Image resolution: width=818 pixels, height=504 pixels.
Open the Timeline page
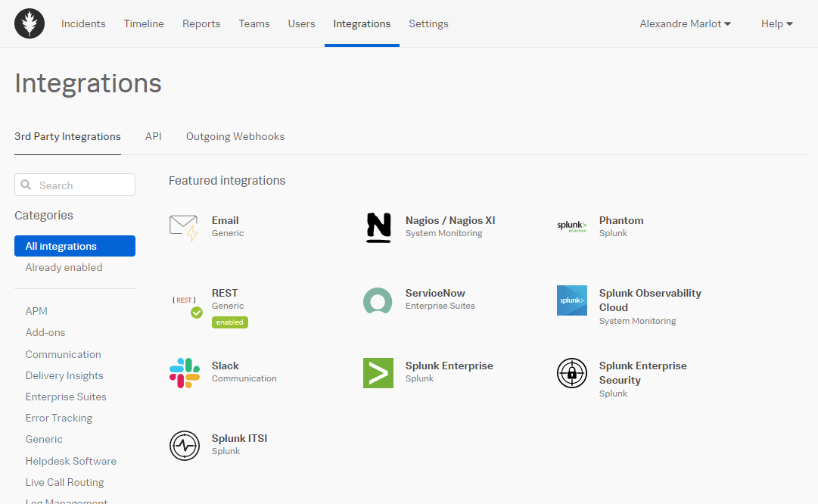[x=144, y=23]
